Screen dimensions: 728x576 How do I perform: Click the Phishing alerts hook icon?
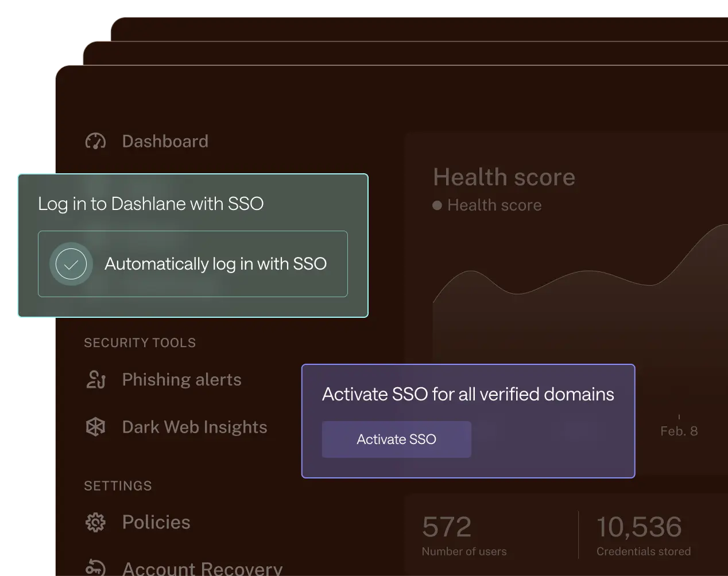point(95,380)
